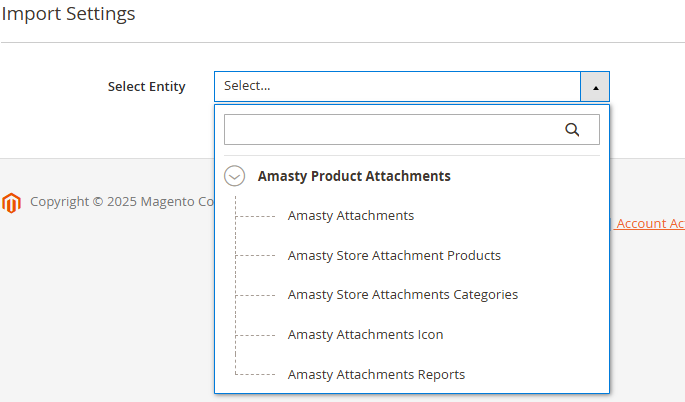Click the Select Entity field label
Image resolution: width=685 pixels, height=402 pixels.
pyautogui.click(x=147, y=87)
